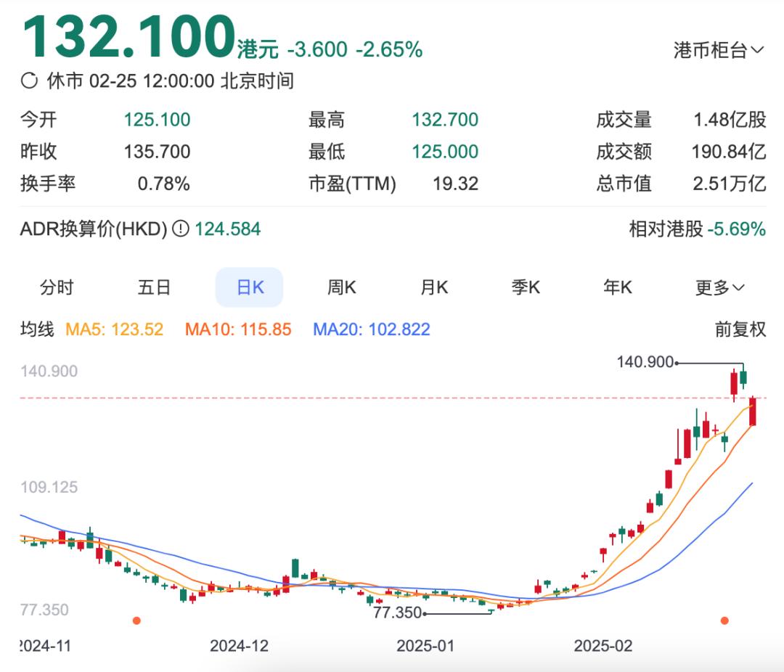
Task: Click the chevron next to 港币柜台
Action: (x=757, y=50)
